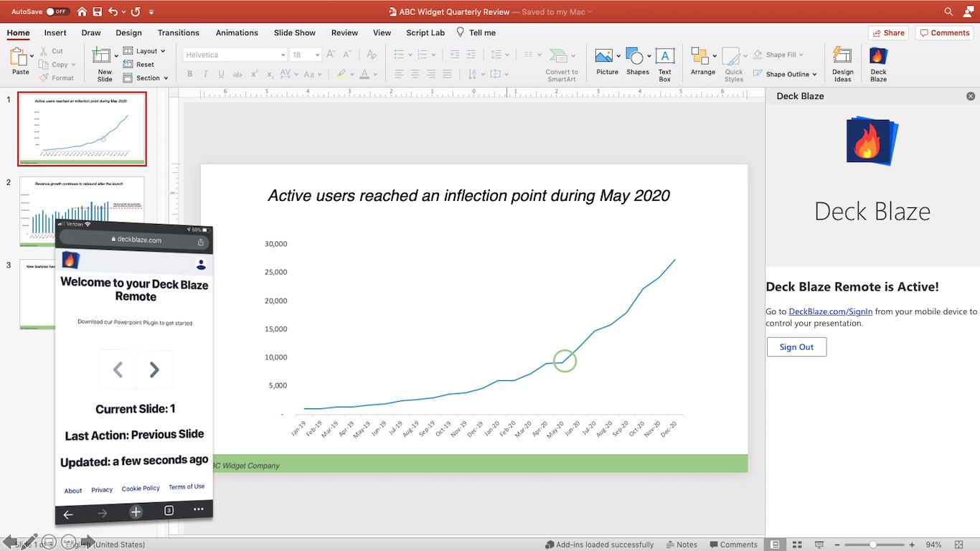Adjust the zoom slider handle
This screenshot has width=980, height=551.
click(x=873, y=545)
